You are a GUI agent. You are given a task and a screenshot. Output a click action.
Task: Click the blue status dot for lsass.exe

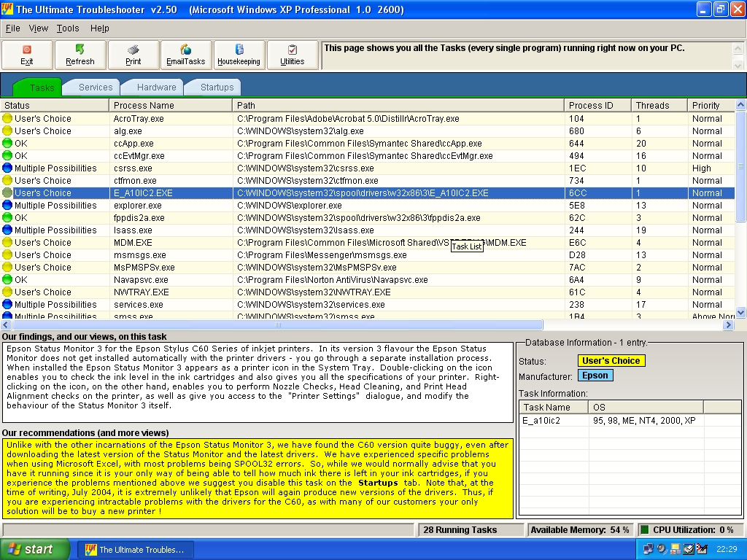click(7, 230)
